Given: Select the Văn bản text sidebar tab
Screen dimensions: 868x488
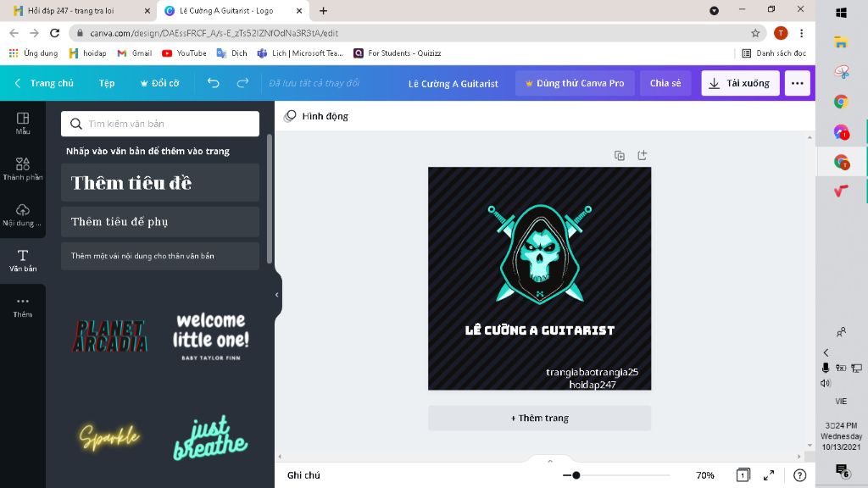Looking at the screenshot, I should pos(23,261).
